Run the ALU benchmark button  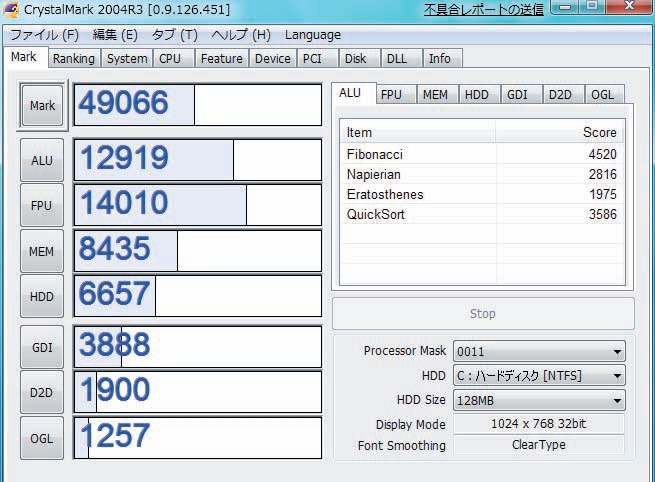(x=42, y=160)
